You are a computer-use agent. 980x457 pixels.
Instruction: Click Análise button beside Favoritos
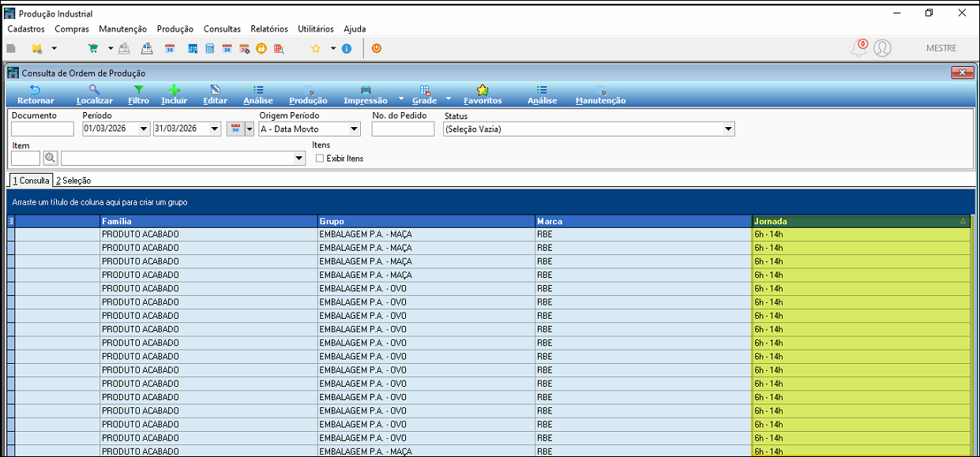point(542,95)
